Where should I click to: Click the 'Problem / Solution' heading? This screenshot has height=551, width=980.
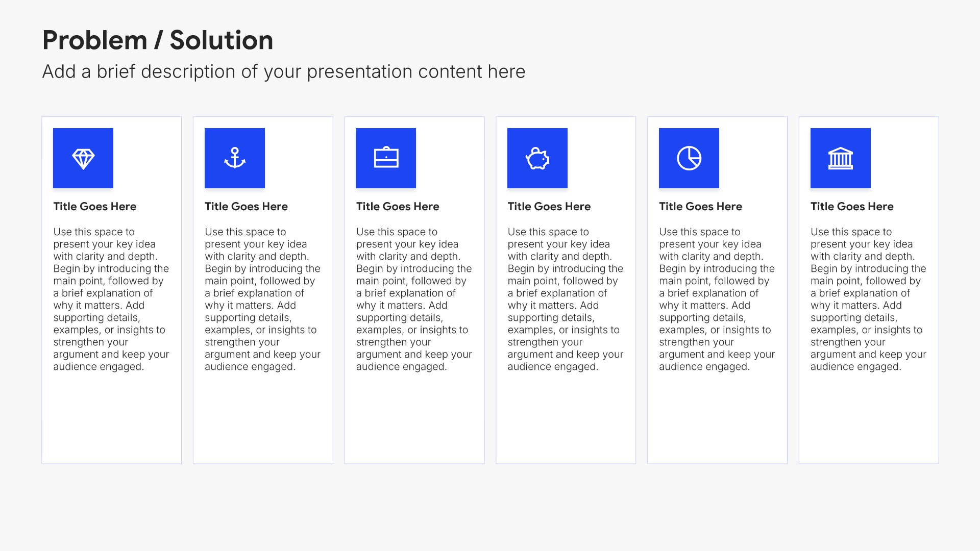(158, 40)
